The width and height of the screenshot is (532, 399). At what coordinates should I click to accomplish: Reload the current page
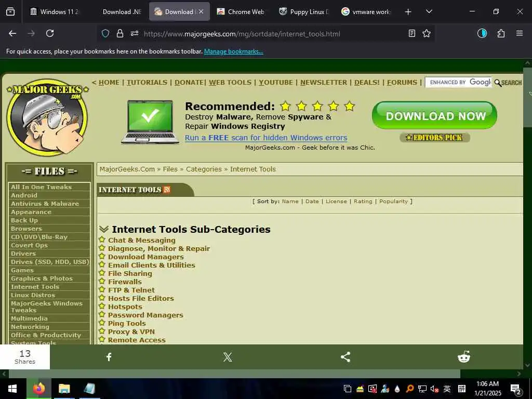(x=50, y=33)
